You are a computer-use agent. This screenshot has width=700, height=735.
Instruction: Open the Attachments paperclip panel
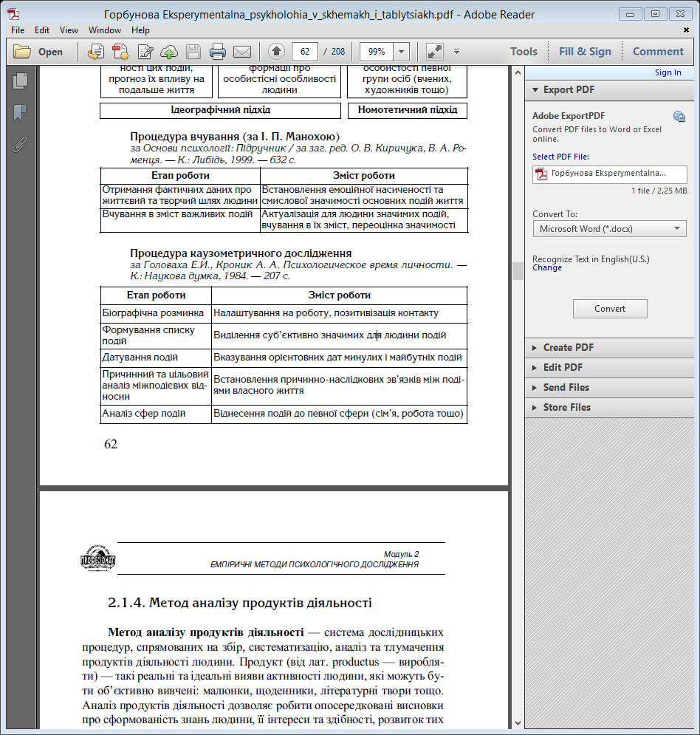coord(20,143)
